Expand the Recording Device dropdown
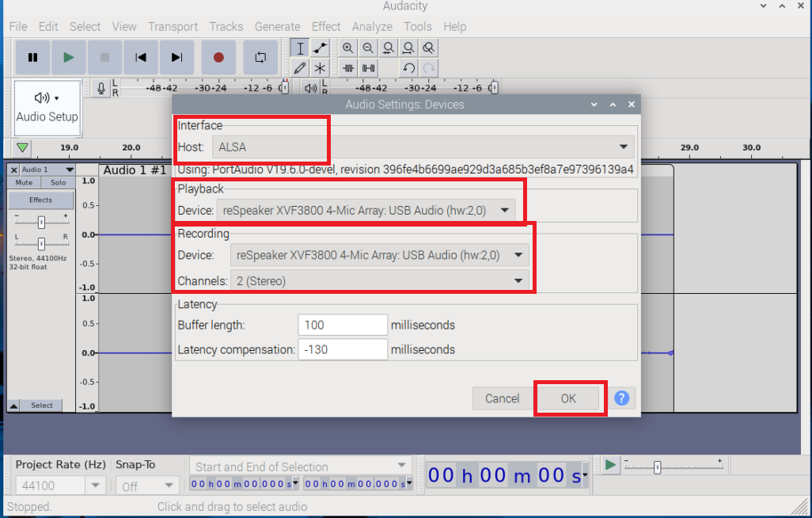 tap(380, 255)
